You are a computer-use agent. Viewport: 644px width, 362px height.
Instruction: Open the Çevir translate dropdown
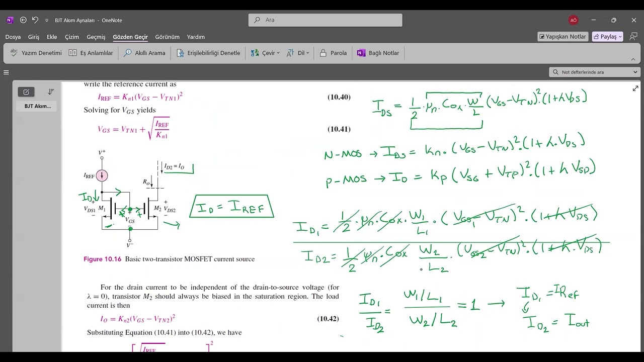tap(265, 53)
